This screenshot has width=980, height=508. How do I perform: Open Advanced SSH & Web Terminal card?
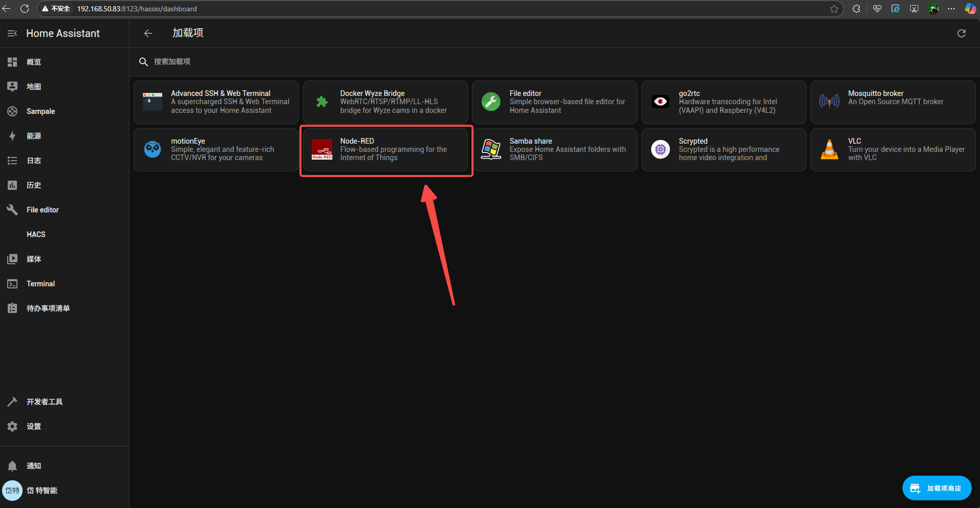click(216, 102)
